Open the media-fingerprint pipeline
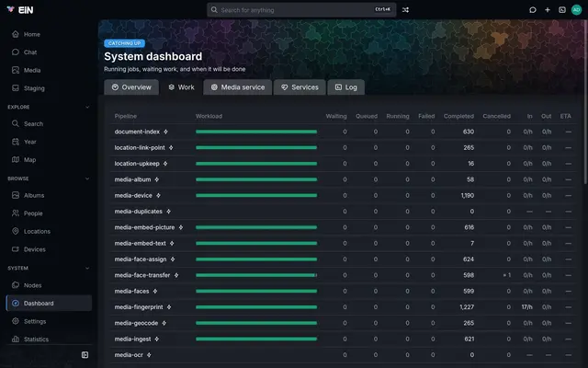588x368 pixels. [139, 307]
